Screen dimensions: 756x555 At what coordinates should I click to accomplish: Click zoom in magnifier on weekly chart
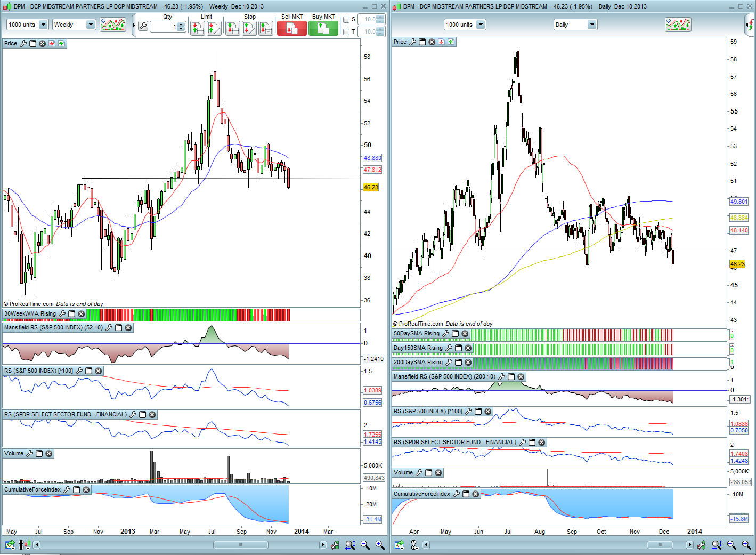pos(380,545)
